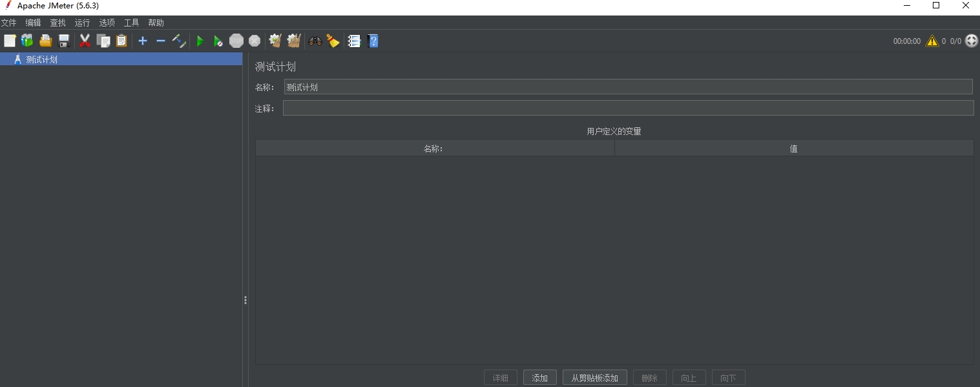Image resolution: width=980 pixels, height=387 pixels.
Task: Open Search with the binoculars icon
Action: tap(315, 41)
